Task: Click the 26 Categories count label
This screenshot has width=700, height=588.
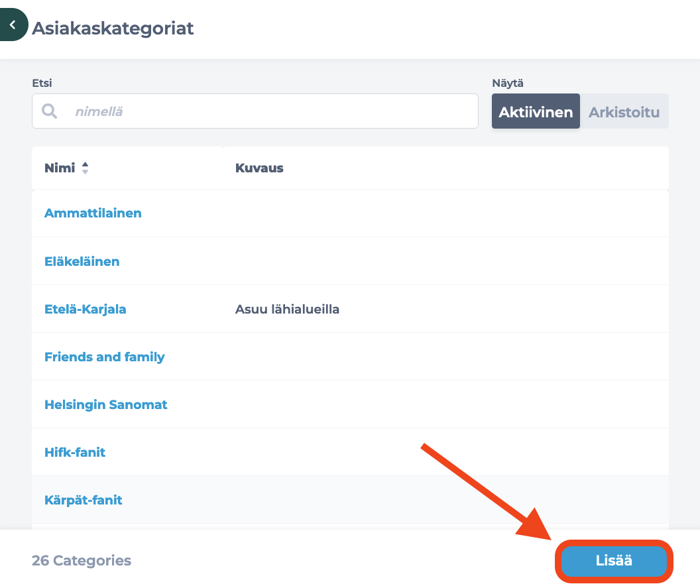Action: (x=82, y=561)
